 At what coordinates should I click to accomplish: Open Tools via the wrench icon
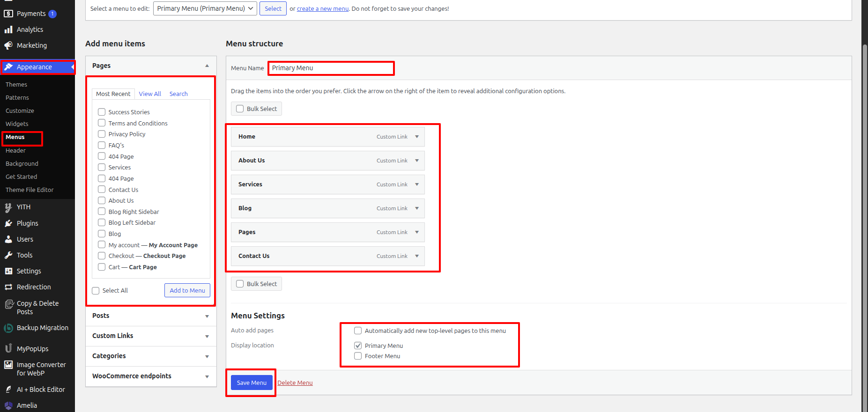coord(8,255)
